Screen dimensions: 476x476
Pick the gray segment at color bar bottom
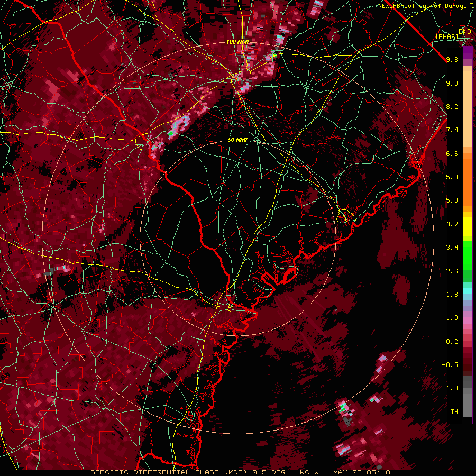point(467,405)
